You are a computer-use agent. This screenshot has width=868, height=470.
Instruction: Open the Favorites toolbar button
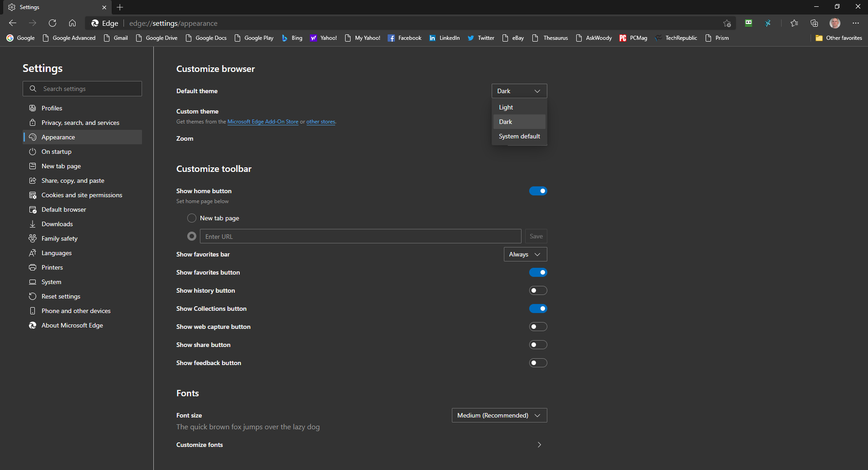coord(794,23)
